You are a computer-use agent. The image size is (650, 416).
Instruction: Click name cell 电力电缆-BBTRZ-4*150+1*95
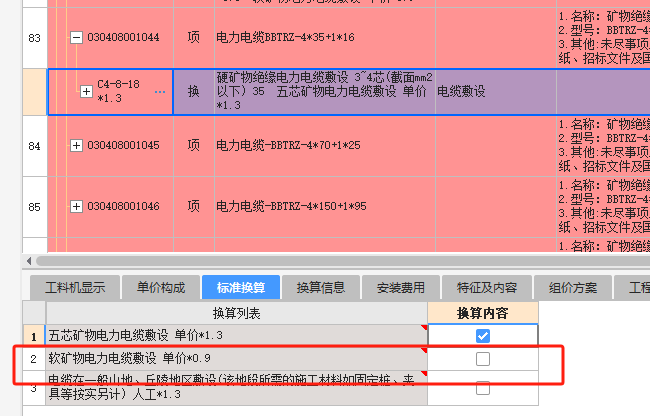pos(325,207)
